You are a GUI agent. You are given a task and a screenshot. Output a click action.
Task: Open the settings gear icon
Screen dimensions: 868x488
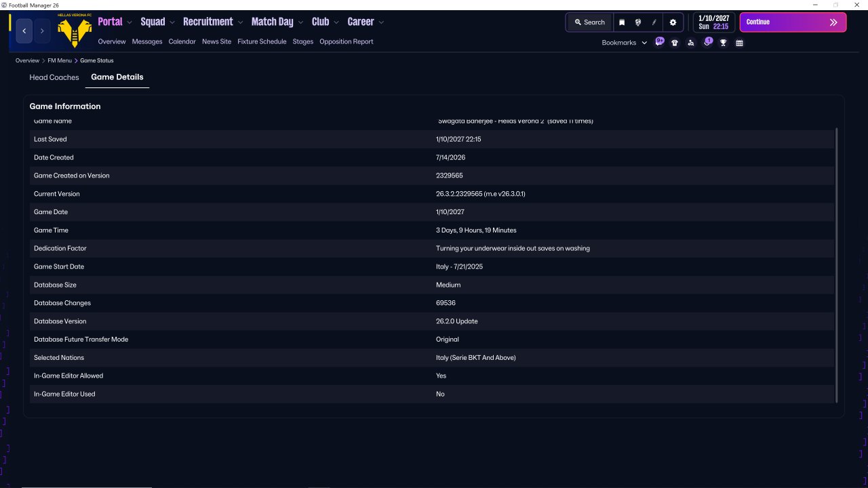pyautogui.click(x=673, y=22)
